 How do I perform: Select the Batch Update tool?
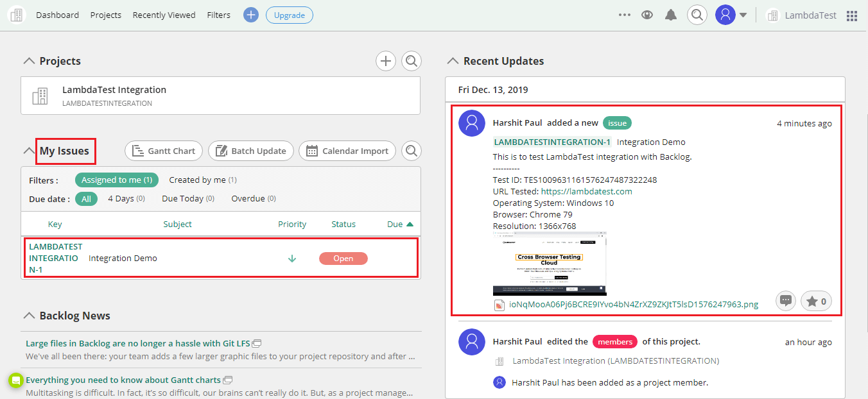[x=250, y=151]
